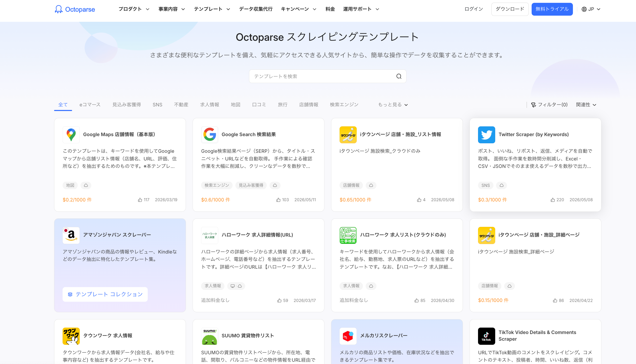Click like icon on iタウンページ 詳細ページ card
This screenshot has height=364, width=636.
(x=555, y=300)
